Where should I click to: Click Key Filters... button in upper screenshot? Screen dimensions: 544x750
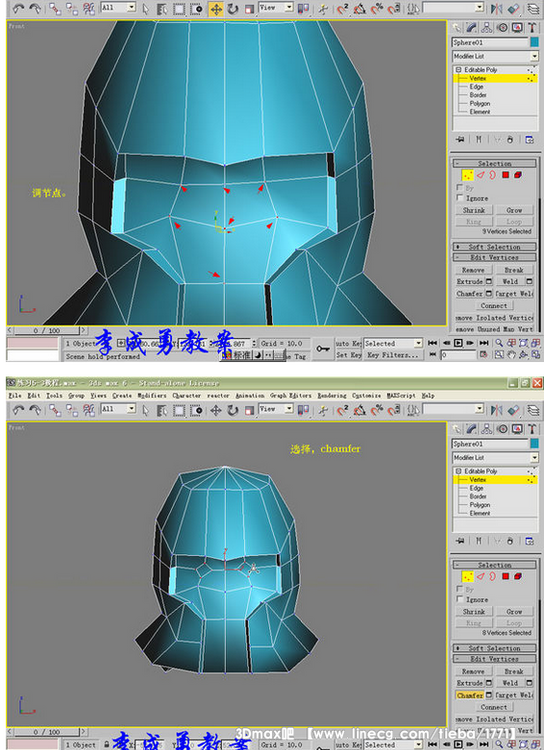point(393,355)
